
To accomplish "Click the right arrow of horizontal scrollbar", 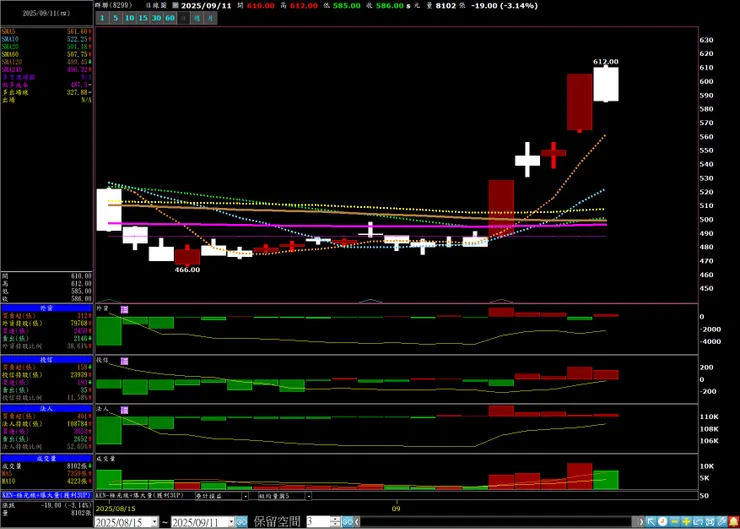I will point(641,522).
